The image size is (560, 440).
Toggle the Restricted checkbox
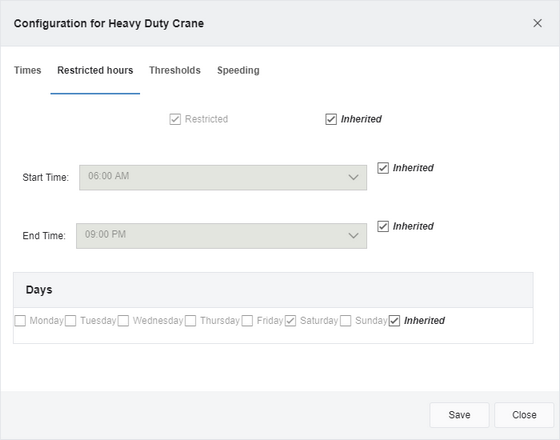point(175,119)
